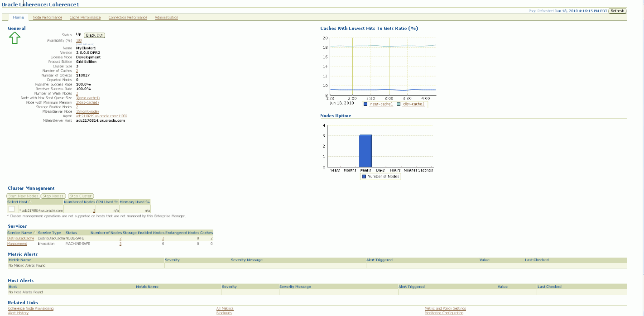The width and height of the screenshot is (644, 316).
Task: Open the All Metrics link
Action: tap(225, 309)
